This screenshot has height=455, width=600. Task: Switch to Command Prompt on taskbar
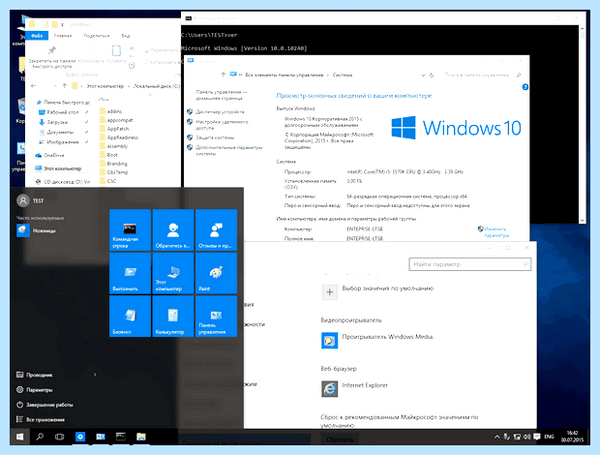pos(121,437)
